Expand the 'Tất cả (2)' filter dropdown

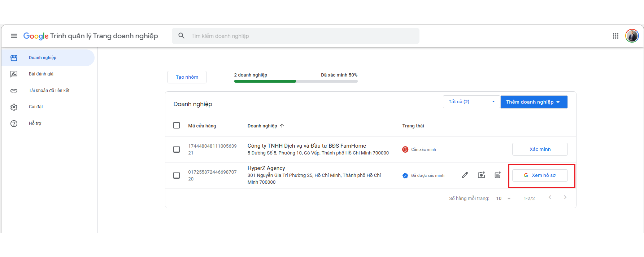[x=471, y=102]
